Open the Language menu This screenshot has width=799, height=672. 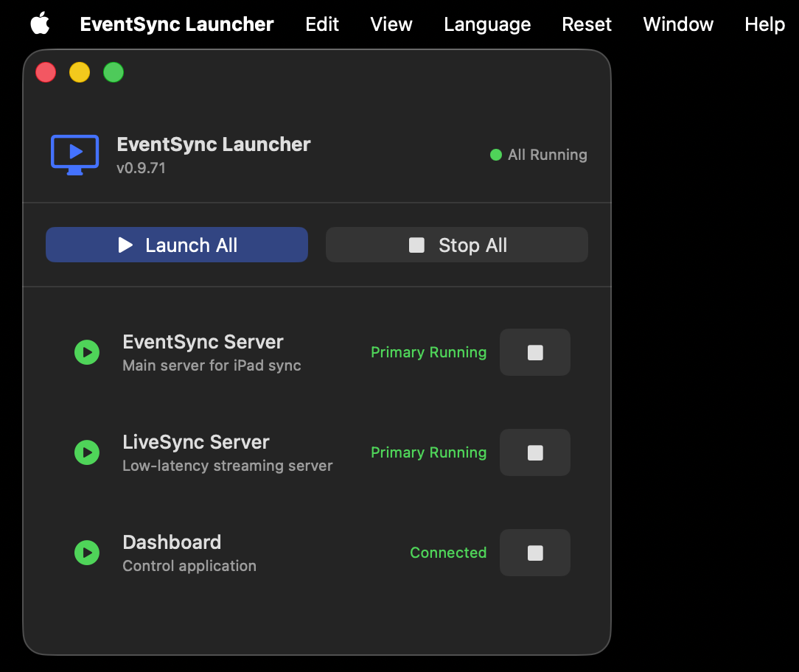(x=487, y=24)
